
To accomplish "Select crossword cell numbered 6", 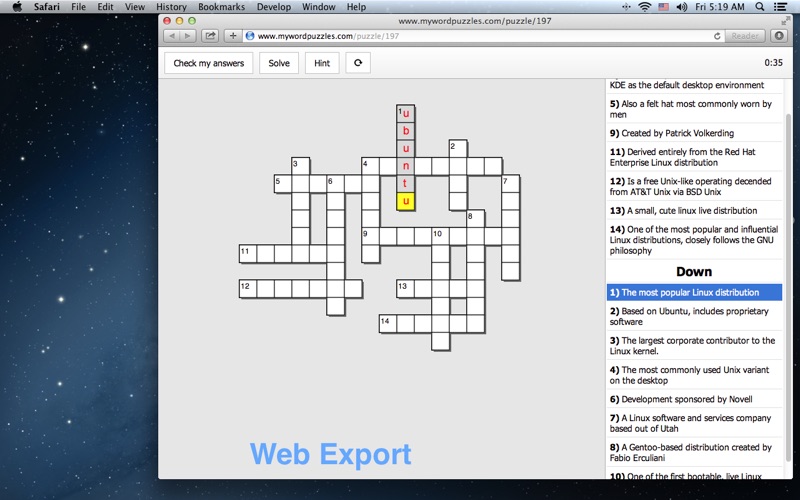I will click(336, 184).
